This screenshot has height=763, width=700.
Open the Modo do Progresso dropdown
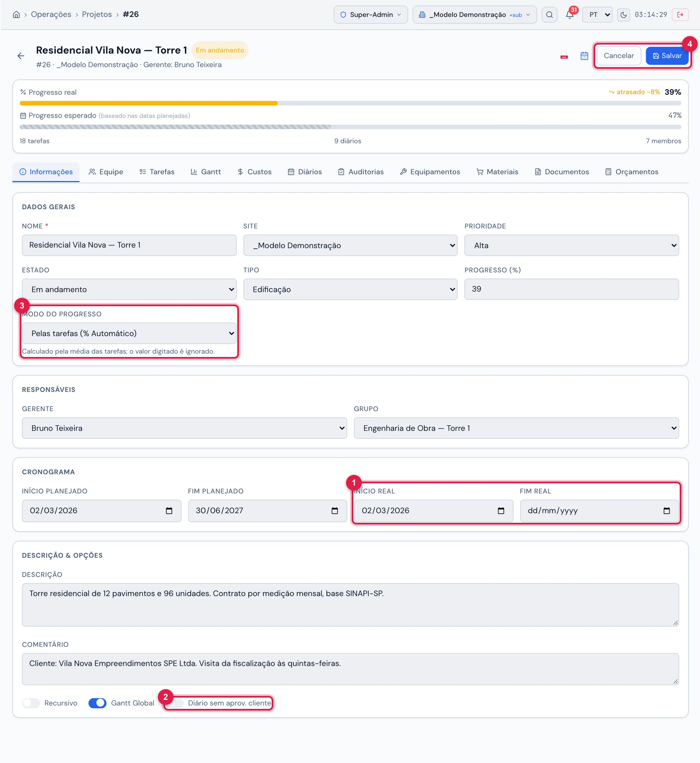(x=129, y=333)
